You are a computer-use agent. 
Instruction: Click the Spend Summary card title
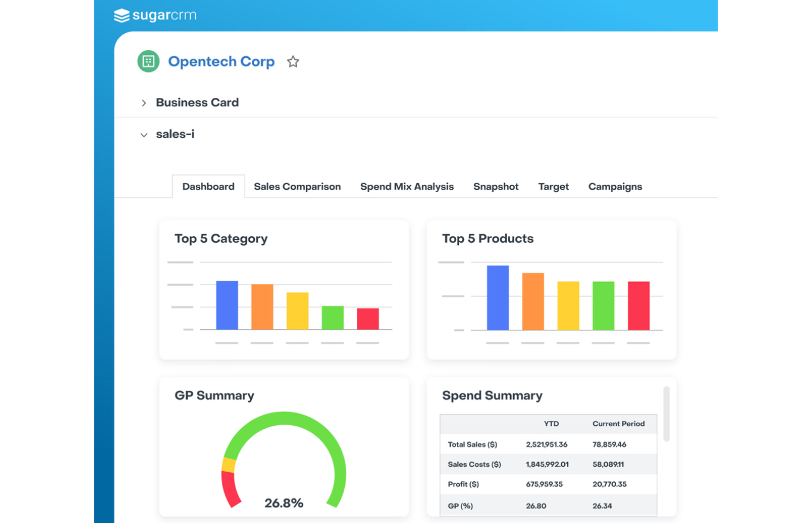[x=492, y=396]
